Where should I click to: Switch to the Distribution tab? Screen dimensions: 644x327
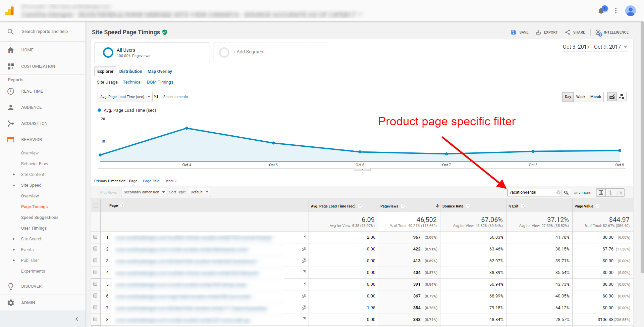(130, 71)
